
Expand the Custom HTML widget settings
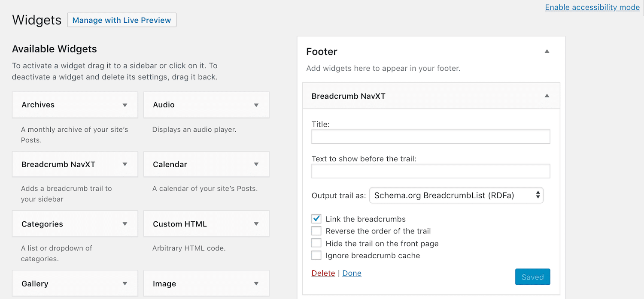coord(256,223)
